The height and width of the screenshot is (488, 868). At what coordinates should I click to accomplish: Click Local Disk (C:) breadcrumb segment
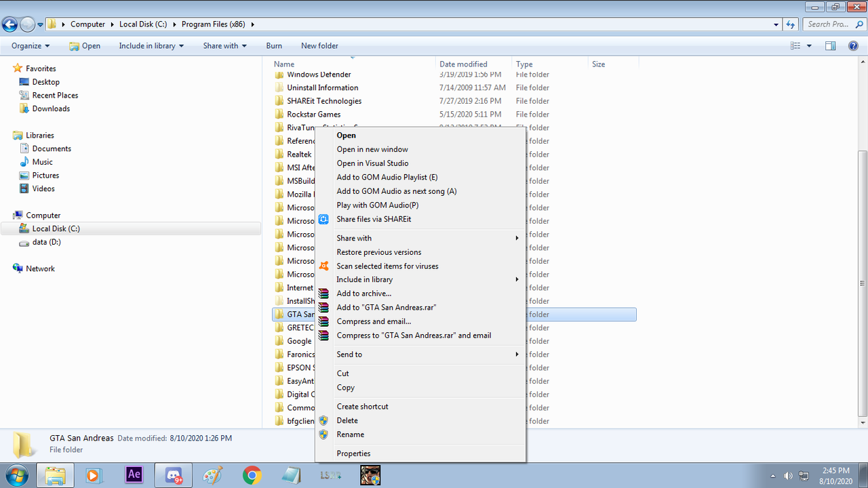[143, 24]
